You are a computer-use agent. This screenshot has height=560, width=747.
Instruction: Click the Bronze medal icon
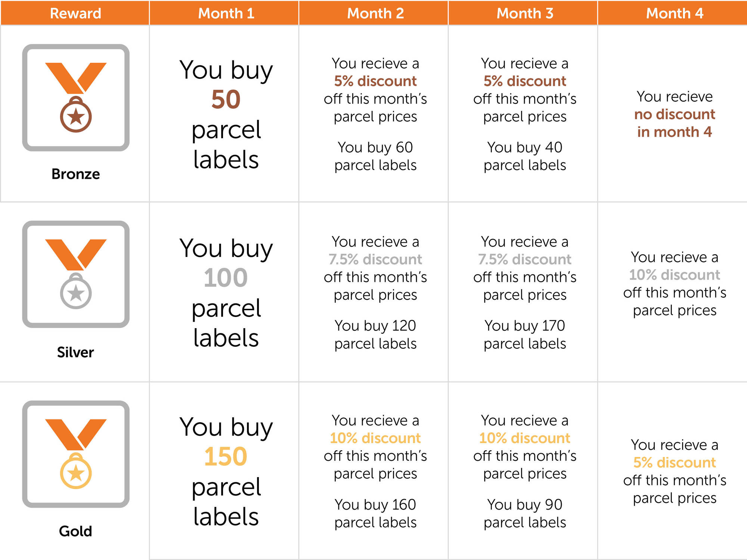[x=76, y=98]
